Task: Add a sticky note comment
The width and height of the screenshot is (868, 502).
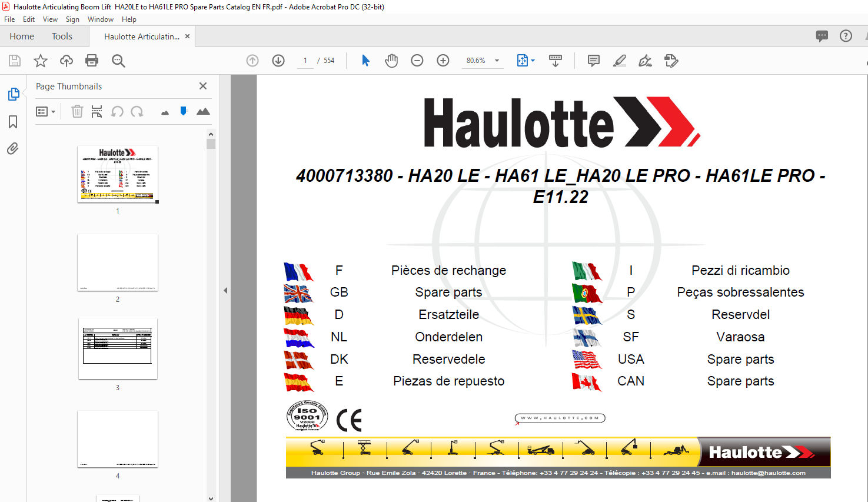Action: (594, 61)
